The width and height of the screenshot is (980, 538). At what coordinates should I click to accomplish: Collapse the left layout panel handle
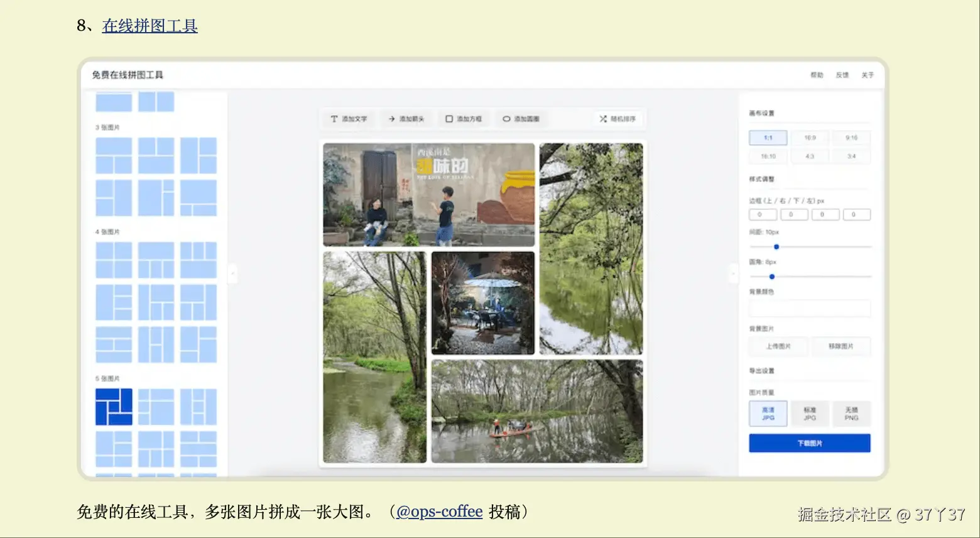pyautogui.click(x=232, y=273)
